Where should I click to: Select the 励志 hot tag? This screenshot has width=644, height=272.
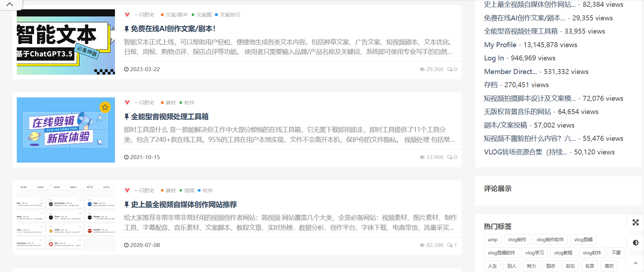coord(550,266)
